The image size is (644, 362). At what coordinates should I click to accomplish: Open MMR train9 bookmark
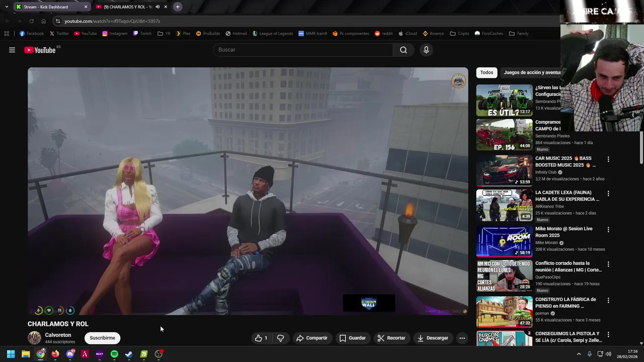(312, 34)
